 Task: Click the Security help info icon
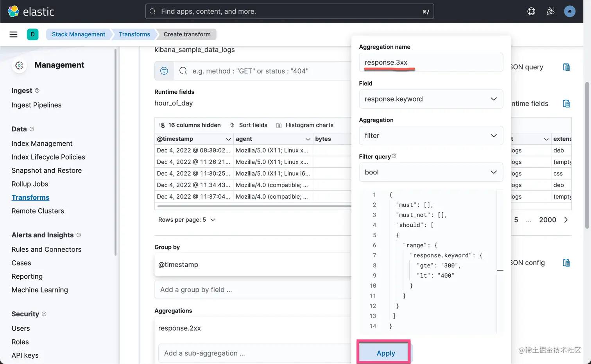click(44, 314)
